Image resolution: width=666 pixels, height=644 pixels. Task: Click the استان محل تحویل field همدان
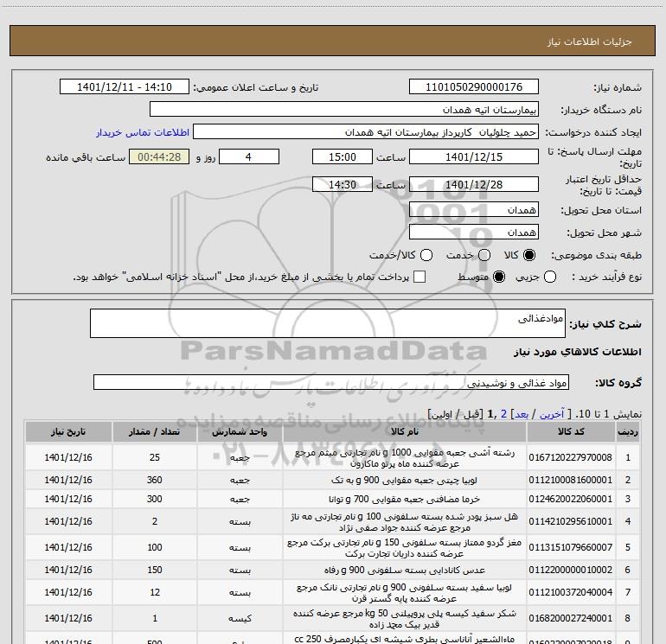(474, 209)
